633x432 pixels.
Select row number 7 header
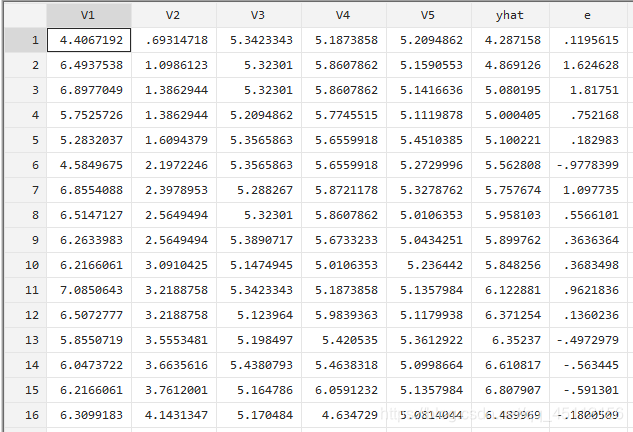point(26,190)
